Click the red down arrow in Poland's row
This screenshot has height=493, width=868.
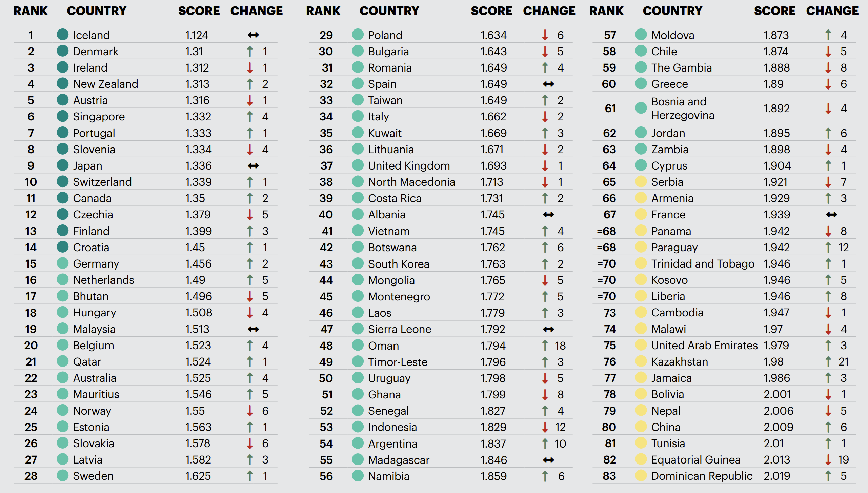click(545, 35)
